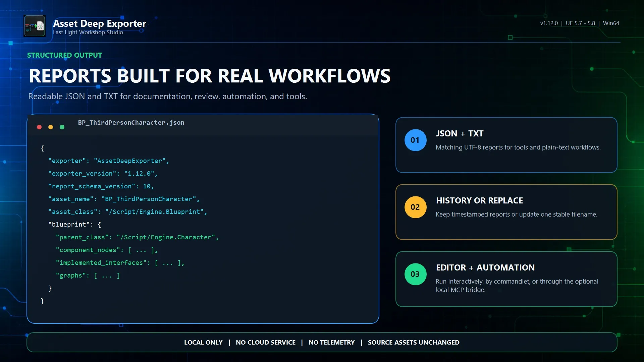Image resolution: width=644 pixels, height=362 pixels.
Task: Click NO CLOUD SERVICE in footer bar
Action: click(x=266, y=343)
